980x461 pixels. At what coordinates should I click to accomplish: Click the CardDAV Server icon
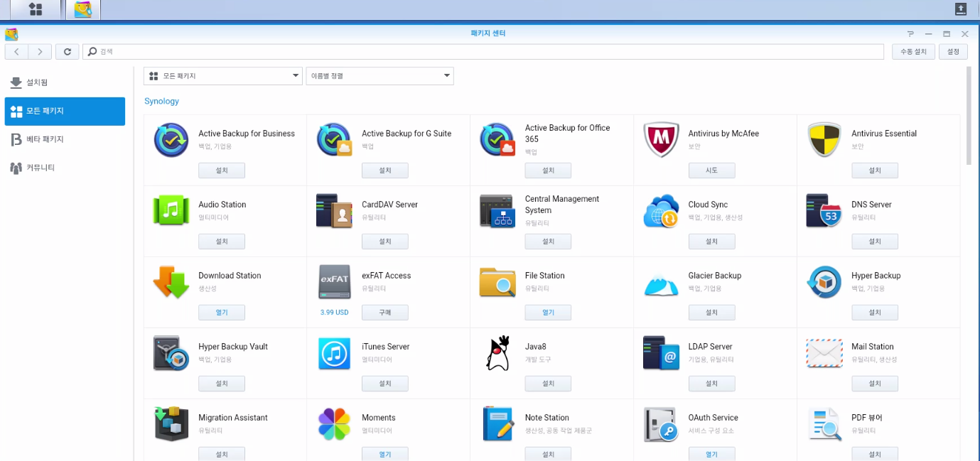(x=334, y=211)
